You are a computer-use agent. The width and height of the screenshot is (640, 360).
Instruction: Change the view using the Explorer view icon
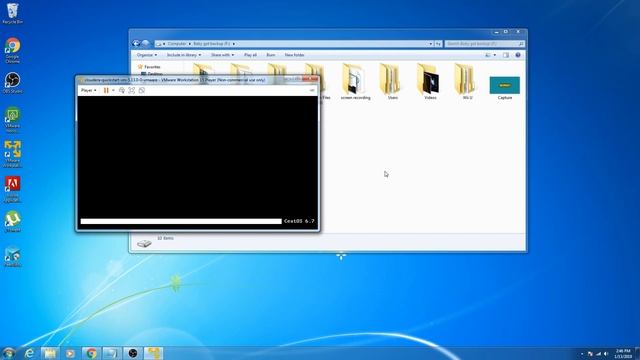[x=488, y=55]
